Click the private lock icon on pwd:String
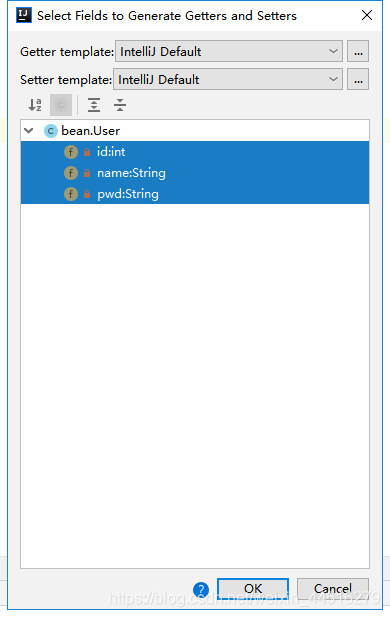 pos(87,194)
